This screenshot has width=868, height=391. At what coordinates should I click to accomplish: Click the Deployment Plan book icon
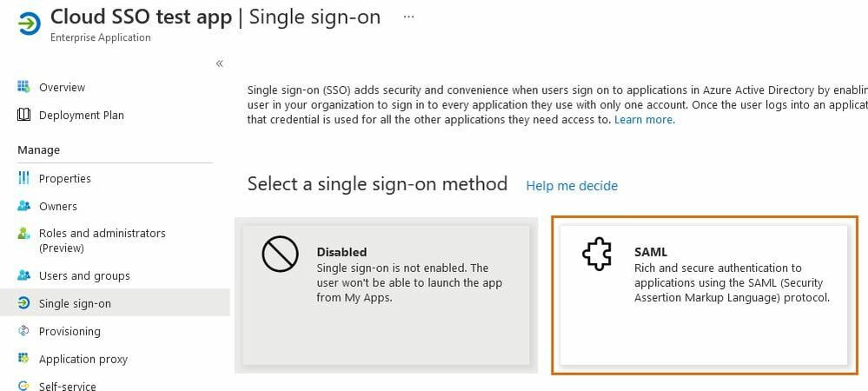click(x=23, y=115)
